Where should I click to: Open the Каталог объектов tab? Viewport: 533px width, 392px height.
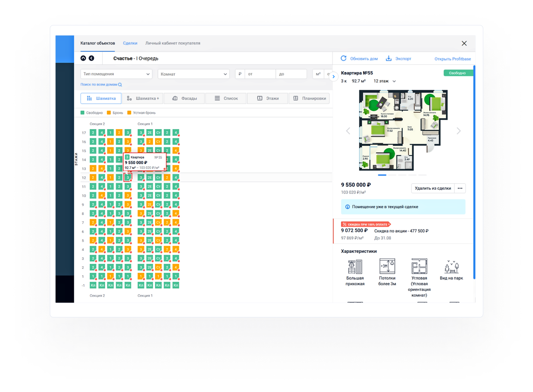coord(98,43)
